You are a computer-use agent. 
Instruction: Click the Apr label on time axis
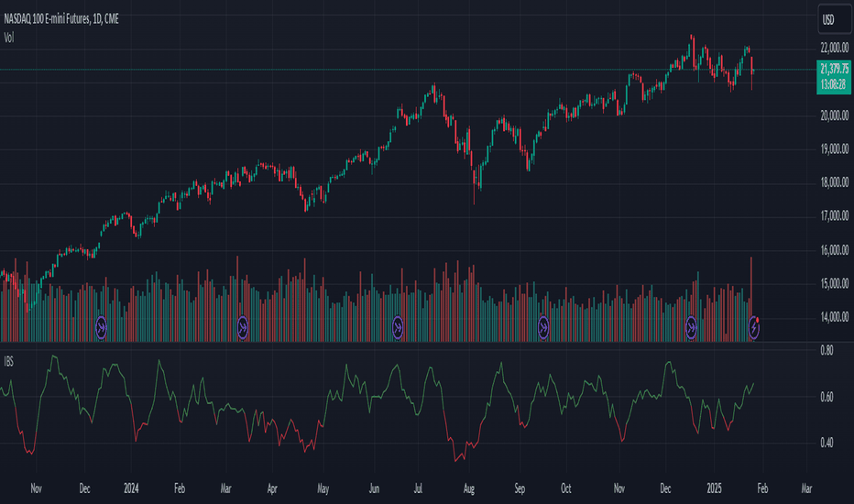pyautogui.click(x=272, y=488)
